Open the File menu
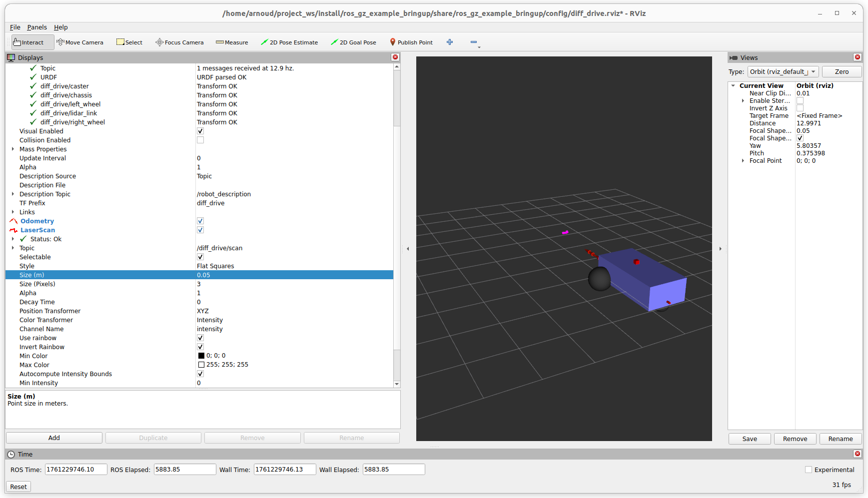 click(x=15, y=27)
